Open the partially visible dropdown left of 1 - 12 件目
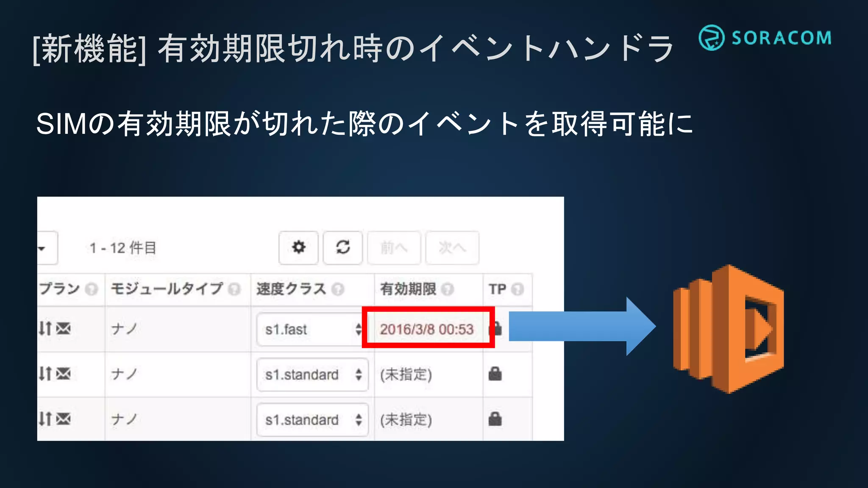The height and width of the screenshot is (488, 868). point(47,248)
